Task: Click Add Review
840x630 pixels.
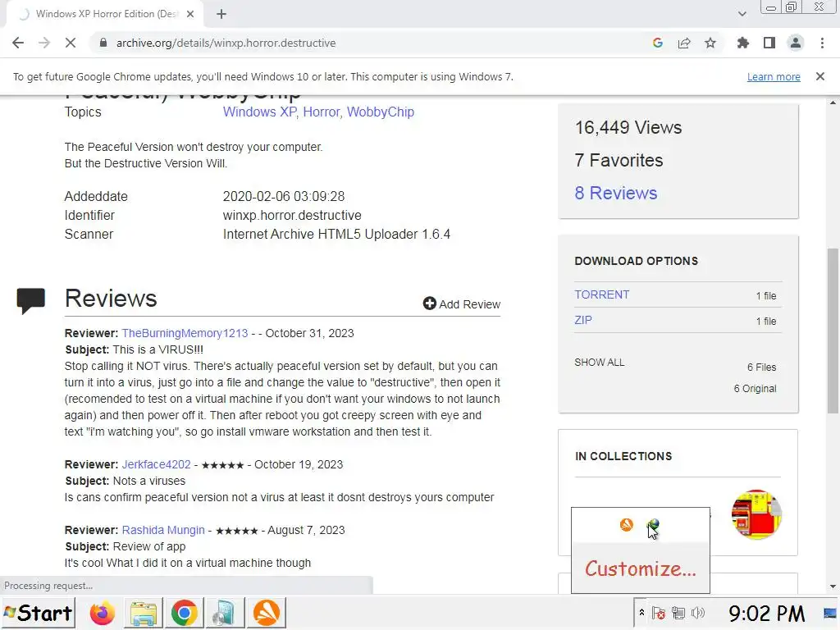Action: tap(462, 304)
